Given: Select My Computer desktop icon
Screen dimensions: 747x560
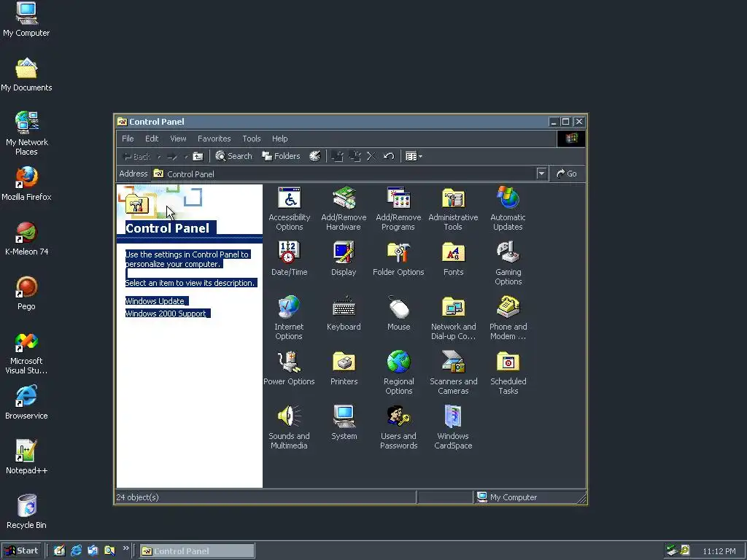Looking at the screenshot, I should (26, 20).
